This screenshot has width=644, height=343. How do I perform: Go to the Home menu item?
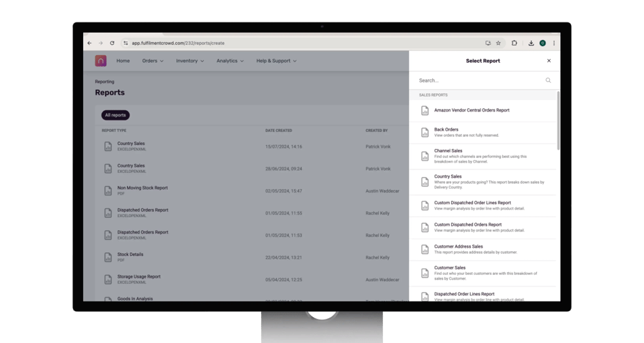coord(123,61)
